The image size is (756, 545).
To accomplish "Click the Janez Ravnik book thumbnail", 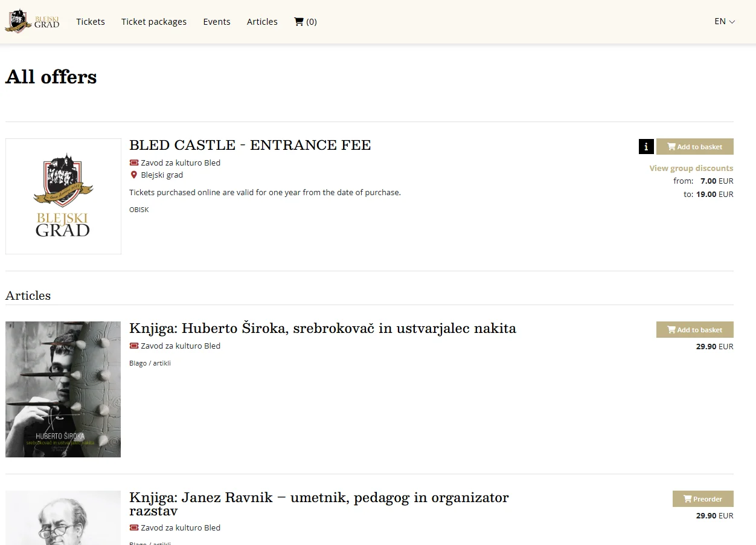I will click(63, 517).
